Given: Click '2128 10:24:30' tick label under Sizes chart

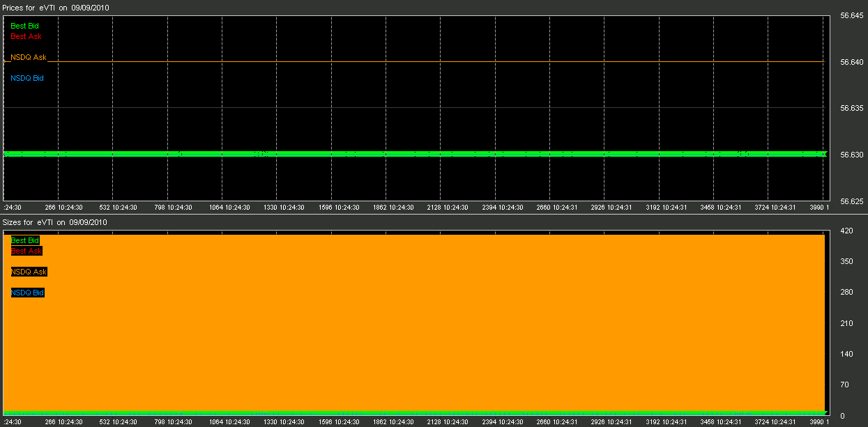Looking at the screenshot, I should click(x=447, y=421).
